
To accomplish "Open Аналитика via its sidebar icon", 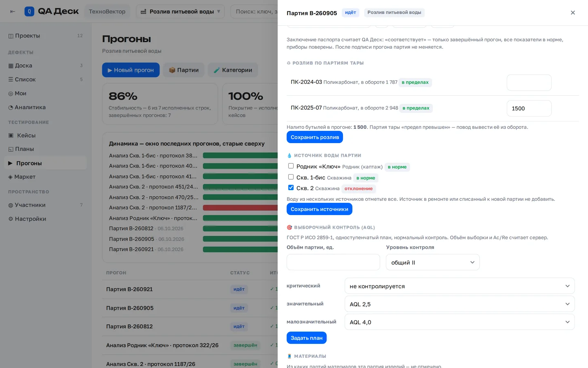I will point(11,108).
